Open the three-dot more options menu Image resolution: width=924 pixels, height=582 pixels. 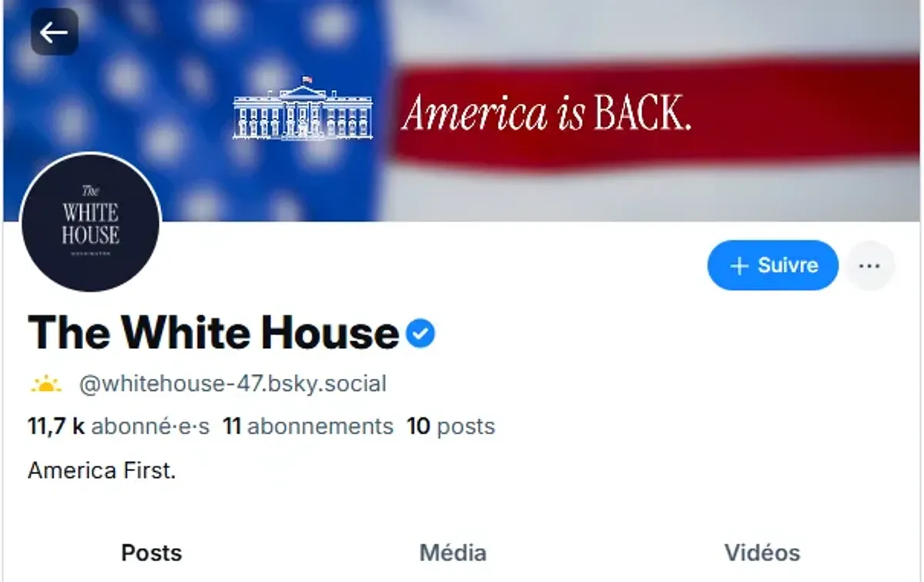point(869,266)
